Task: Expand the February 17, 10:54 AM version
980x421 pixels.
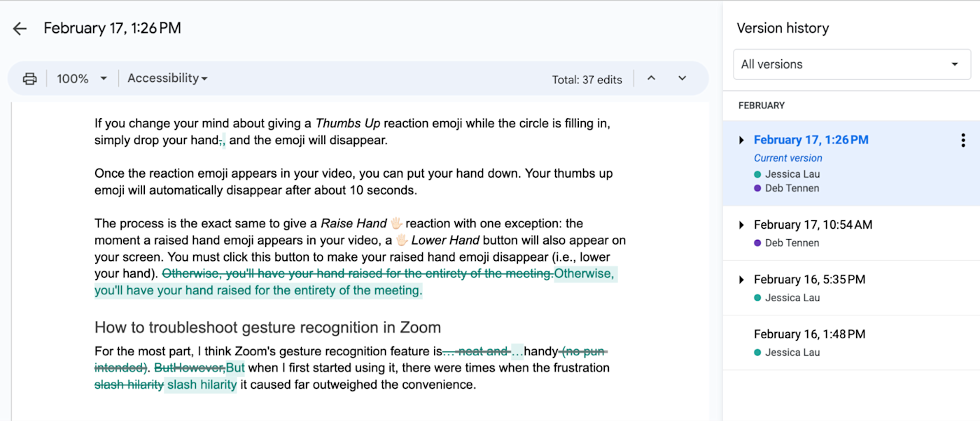Action: (x=742, y=225)
